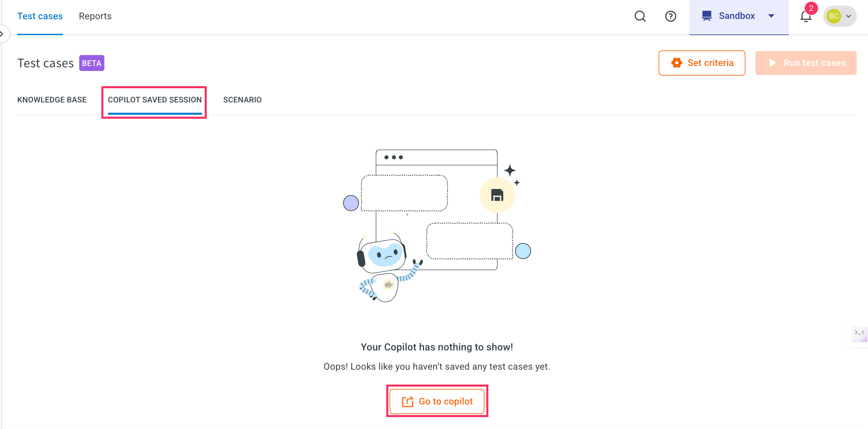The height and width of the screenshot is (429, 868).
Task: Expand the collapsed left sidebar arrow
Action: (2, 34)
